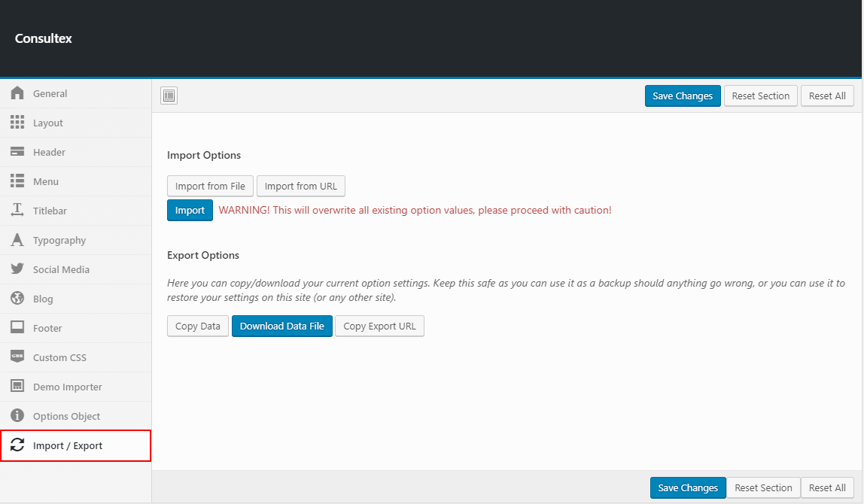Click the CSS icon for Custom CSS

(x=17, y=357)
